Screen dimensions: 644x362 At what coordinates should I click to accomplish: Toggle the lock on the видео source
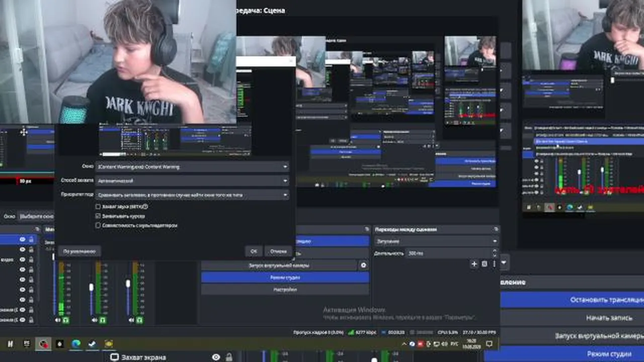[31, 260]
